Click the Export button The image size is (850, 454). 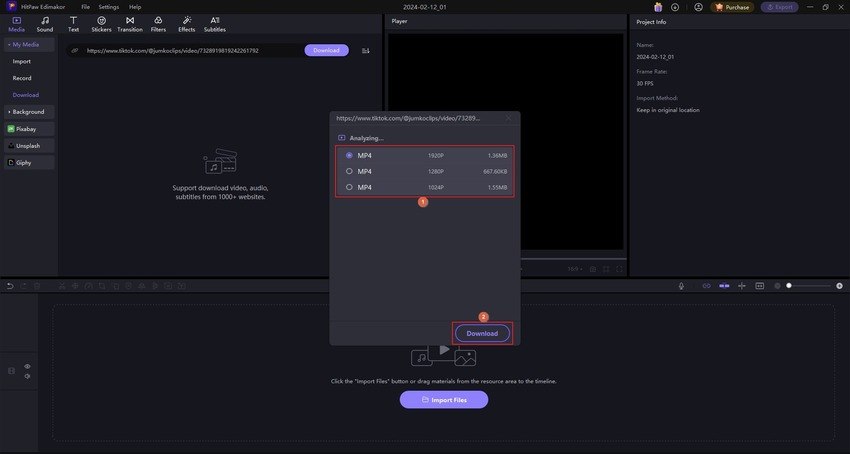(780, 7)
